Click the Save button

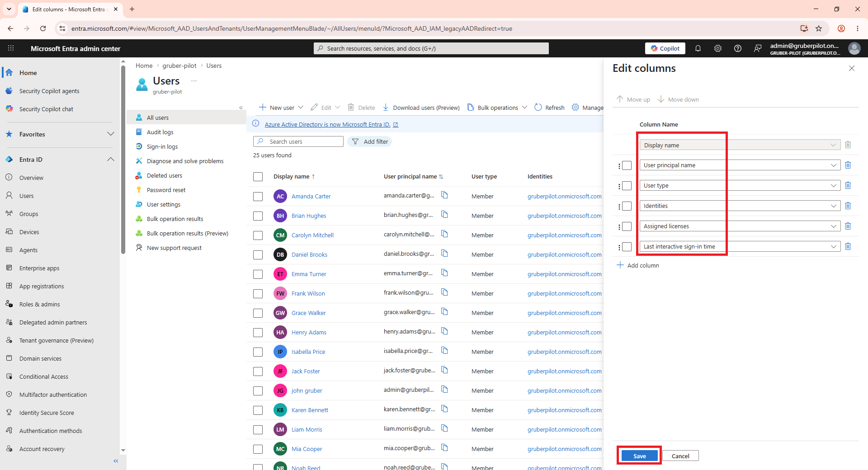click(639, 456)
